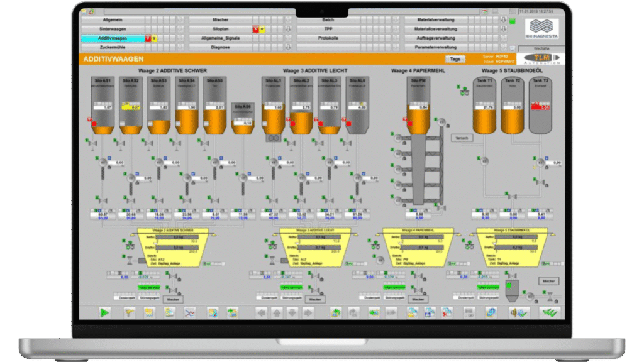Click the Tags button in the orange header
Viewport: 644px width, 362px height.
[455, 59]
